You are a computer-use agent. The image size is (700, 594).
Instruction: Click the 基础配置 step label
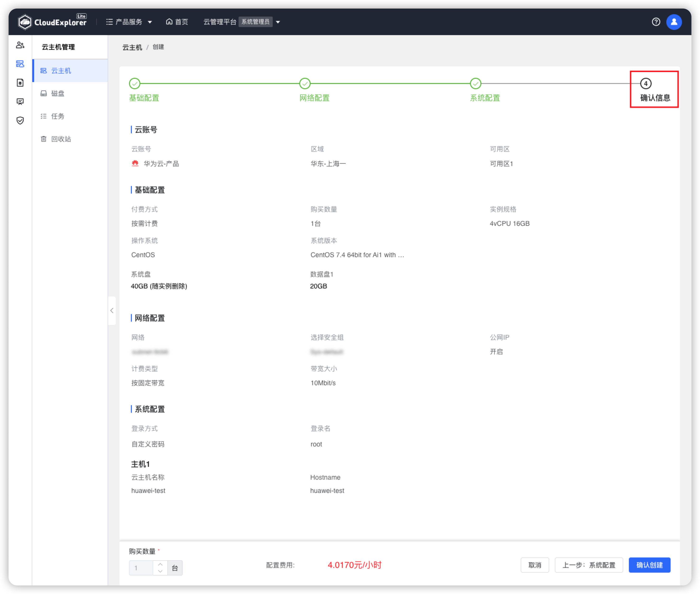point(144,98)
